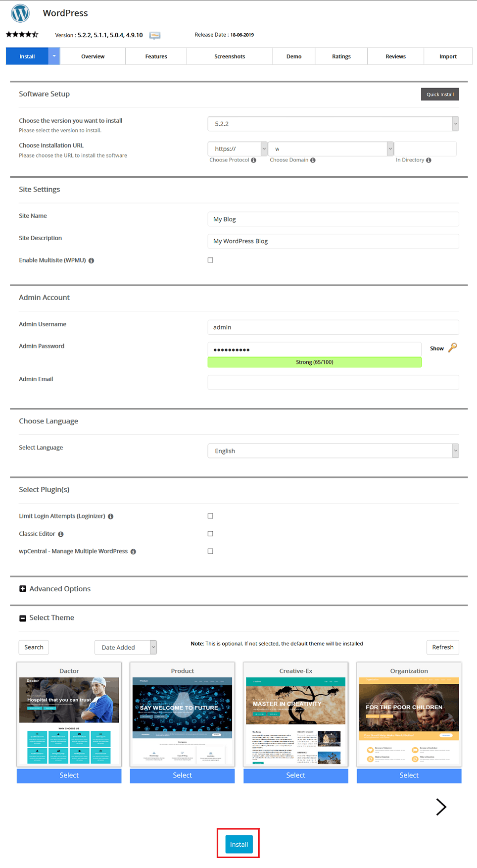477x868 pixels.
Task: Select the Product theme
Action: (x=182, y=775)
